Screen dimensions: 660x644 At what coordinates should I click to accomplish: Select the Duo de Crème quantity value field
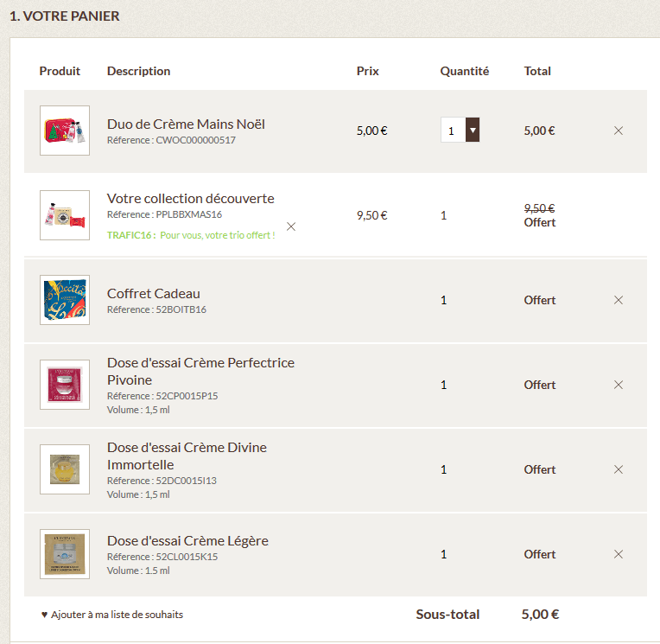(x=453, y=131)
